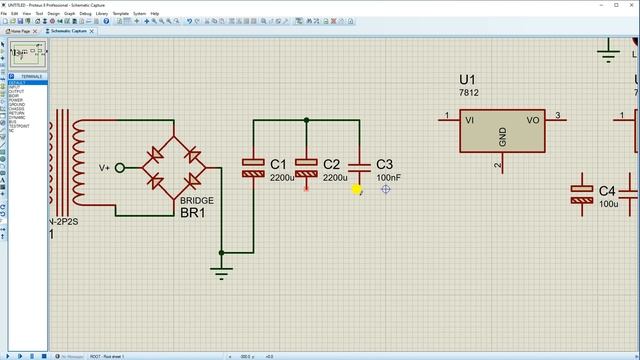Screen dimensions: 640x360
Task: Open the Design menu
Action: click(53, 13)
